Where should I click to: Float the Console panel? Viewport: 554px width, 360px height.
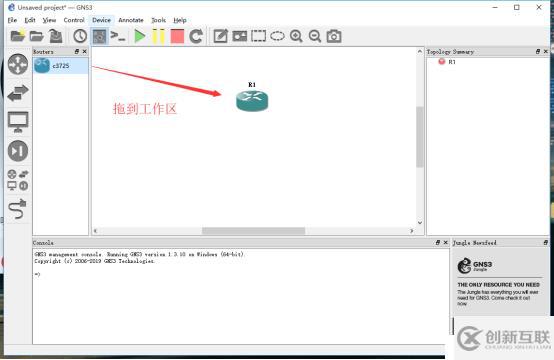(x=438, y=242)
